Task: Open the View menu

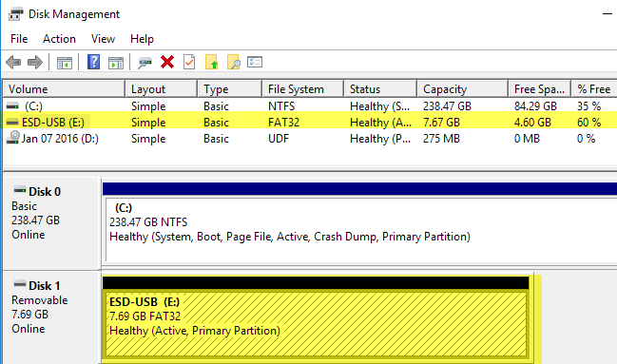Action: point(103,39)
